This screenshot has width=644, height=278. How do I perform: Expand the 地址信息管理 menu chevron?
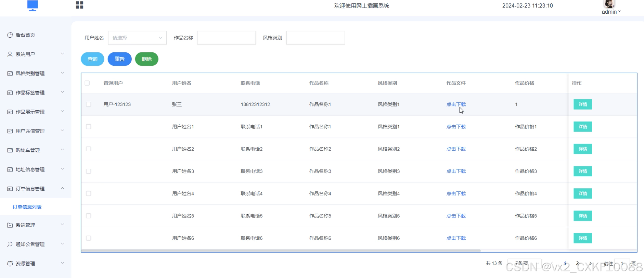tap(62, 168)
